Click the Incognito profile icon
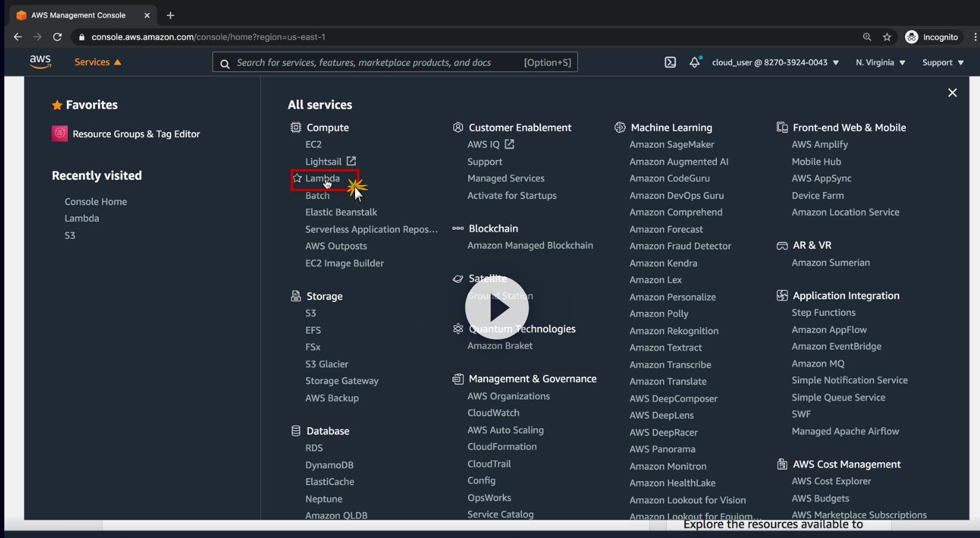Screen dimensions: 980x538 (912, 37)
